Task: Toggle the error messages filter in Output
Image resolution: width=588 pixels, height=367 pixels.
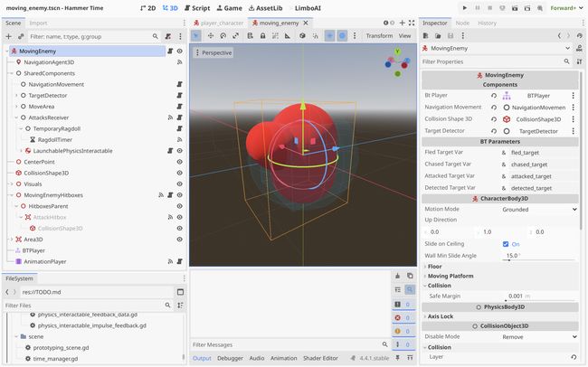Action: point(403,318)
